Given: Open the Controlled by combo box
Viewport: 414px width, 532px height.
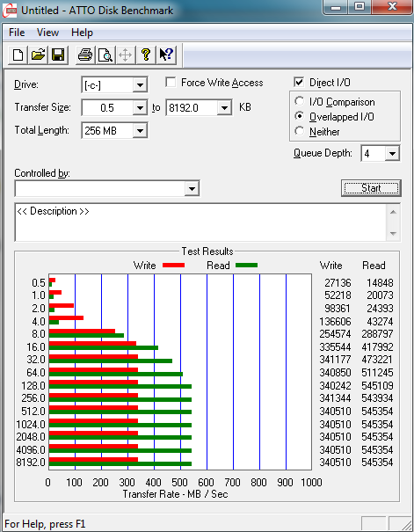Looking at the screenshot, I should pos(107,188).
